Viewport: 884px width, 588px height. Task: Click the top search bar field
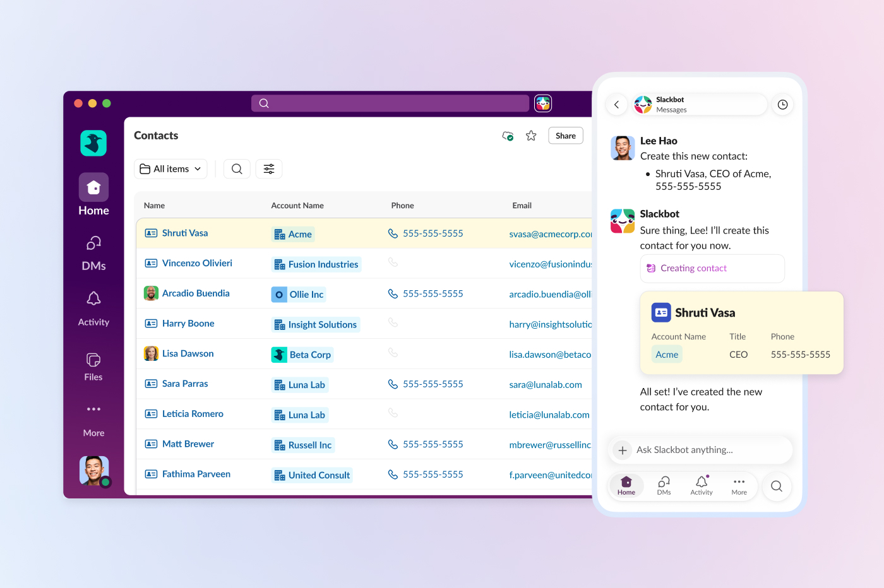pyautogui.click(x=390, y=103)
